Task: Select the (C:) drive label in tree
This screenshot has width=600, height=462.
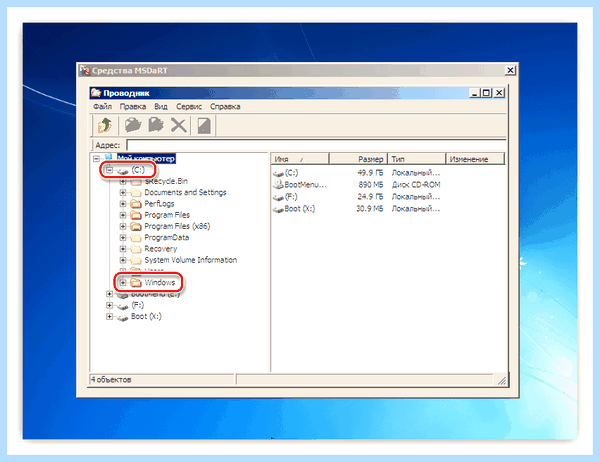Action: click(x=138, y=170)
